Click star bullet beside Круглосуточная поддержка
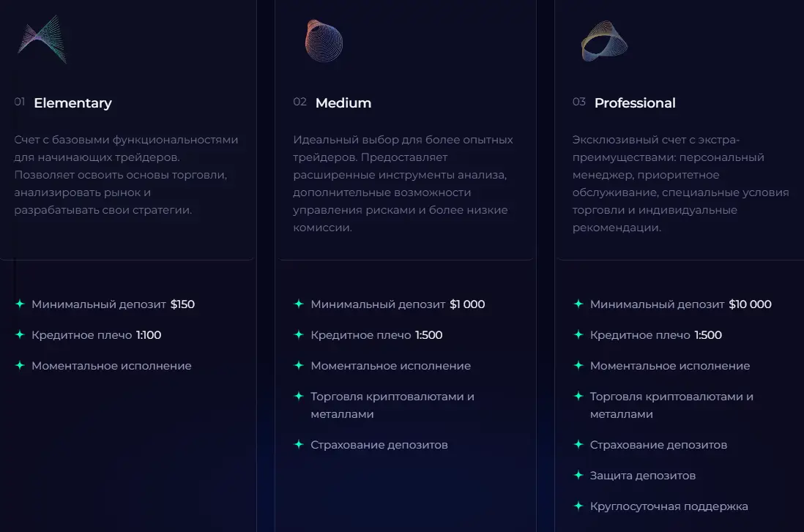Viewport: 804px width, 532px height. [x=578, y=506]
